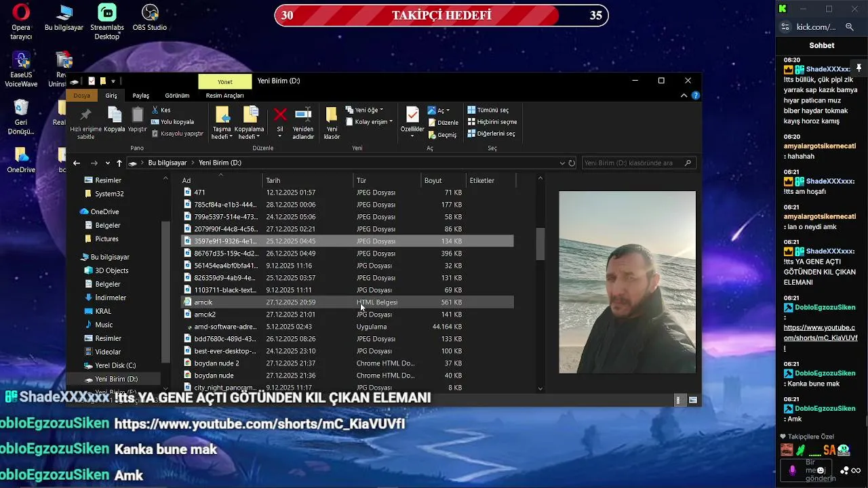
Task: Select İndirmeler in navigation pane
Action: click(110, 298)
